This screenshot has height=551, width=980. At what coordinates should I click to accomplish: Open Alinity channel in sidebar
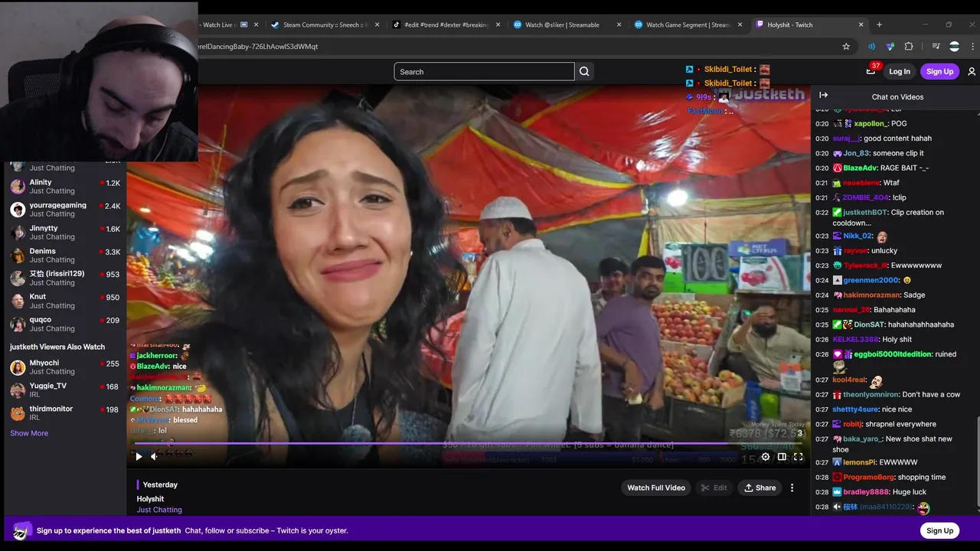64,187
